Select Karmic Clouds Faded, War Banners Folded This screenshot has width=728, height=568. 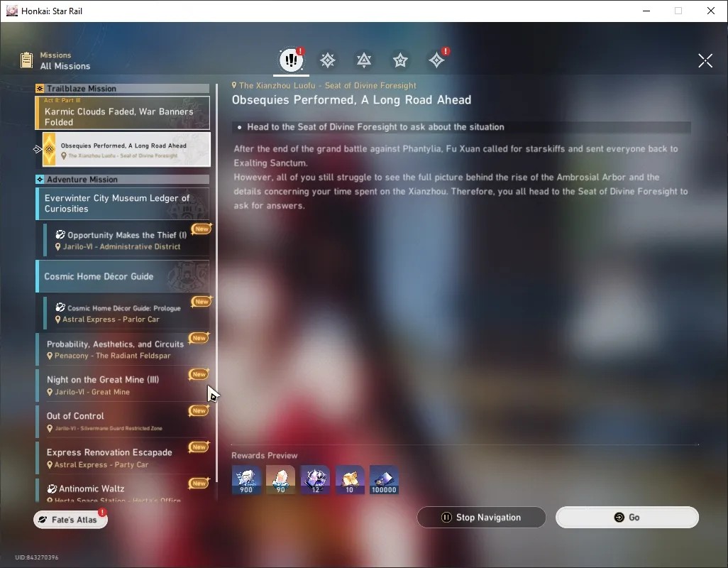tap(123, 113)
